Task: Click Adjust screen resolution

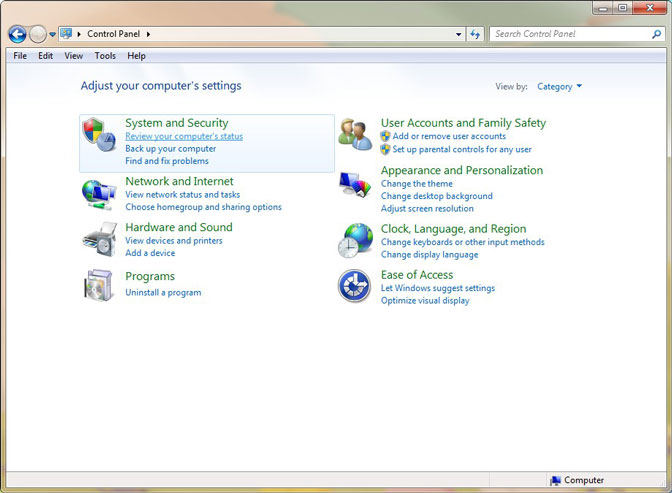Action: tap(427, 208)
